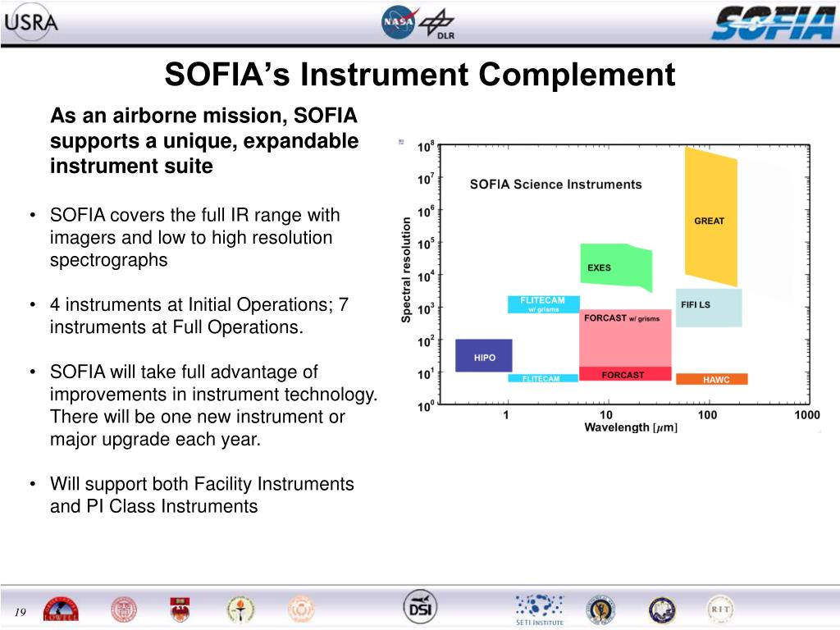Viewport: 840px width, 630px height.
Task: Click bullet SOFIA will take full advantage
Action: click(x=214, y=405)
